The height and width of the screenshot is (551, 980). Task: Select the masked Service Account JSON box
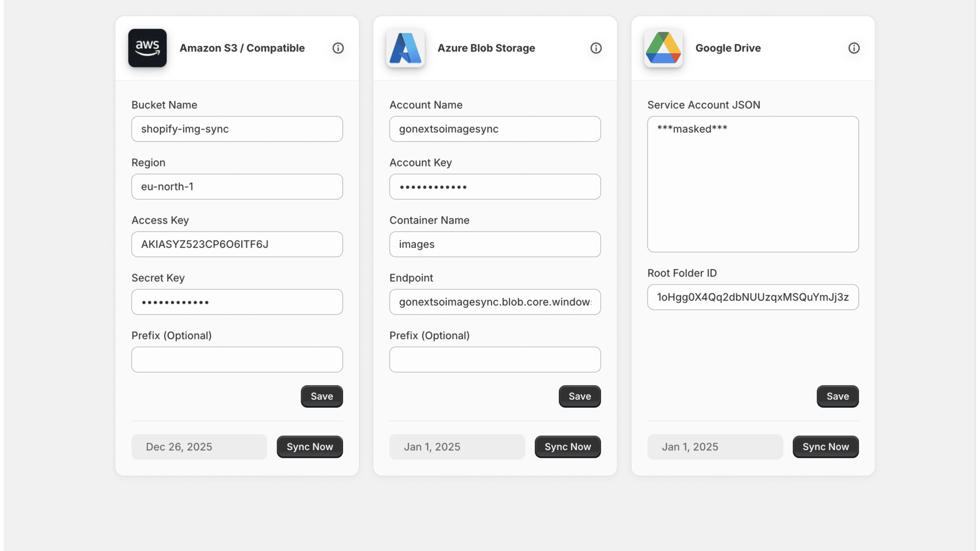click(x=753, y=184)
